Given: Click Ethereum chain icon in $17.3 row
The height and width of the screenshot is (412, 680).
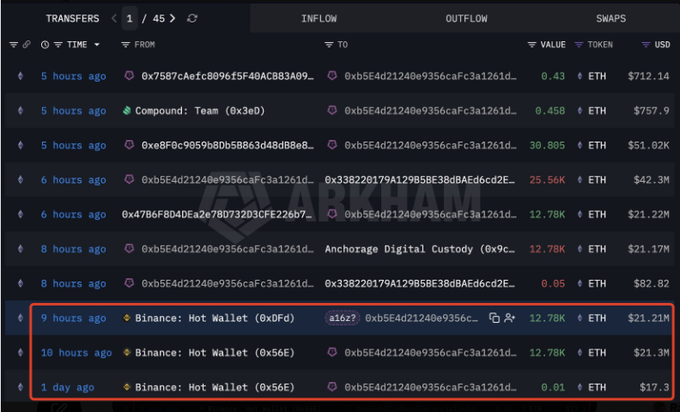Looking at the screenshot, I should (20, 387).
